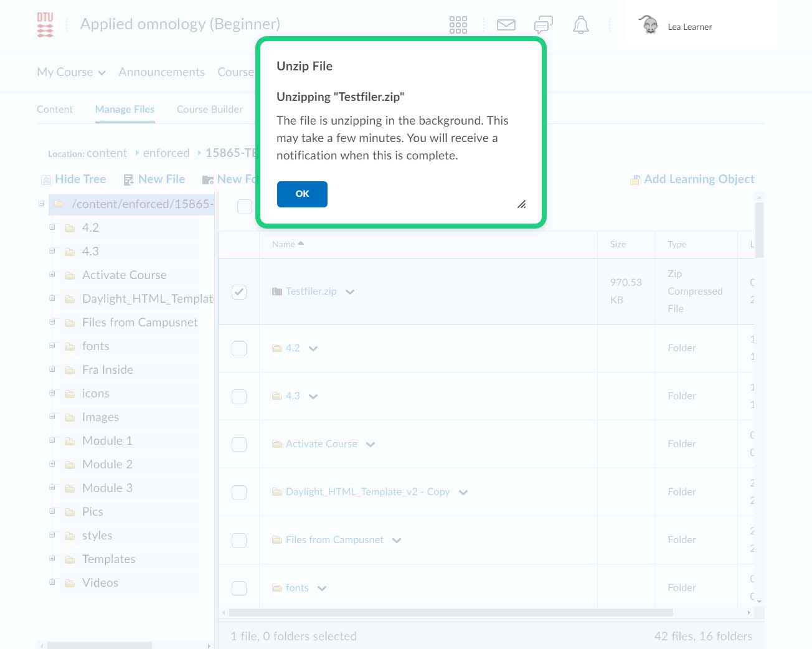Image resolution: width=812 pixels, height=649 pixels.
Task: Check the 4.2 folder row checkbox
Action: point(239,348)
